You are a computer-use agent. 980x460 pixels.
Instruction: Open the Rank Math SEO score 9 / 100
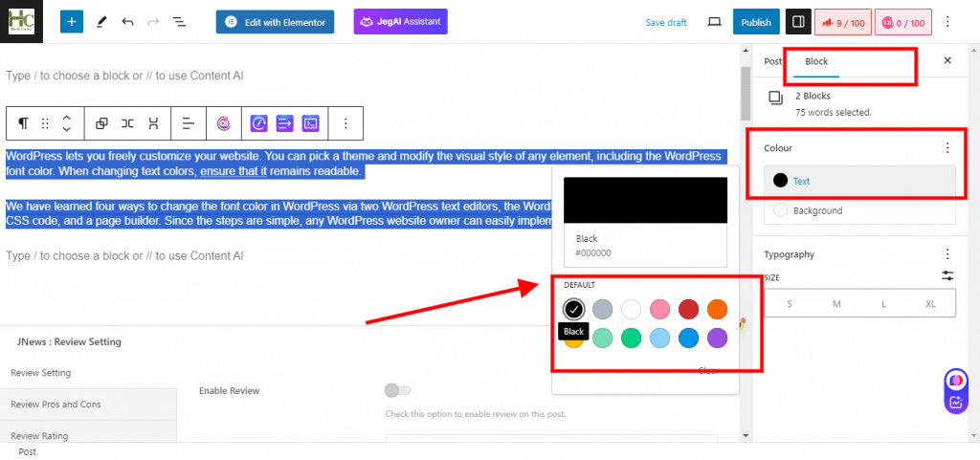point(842,22)
